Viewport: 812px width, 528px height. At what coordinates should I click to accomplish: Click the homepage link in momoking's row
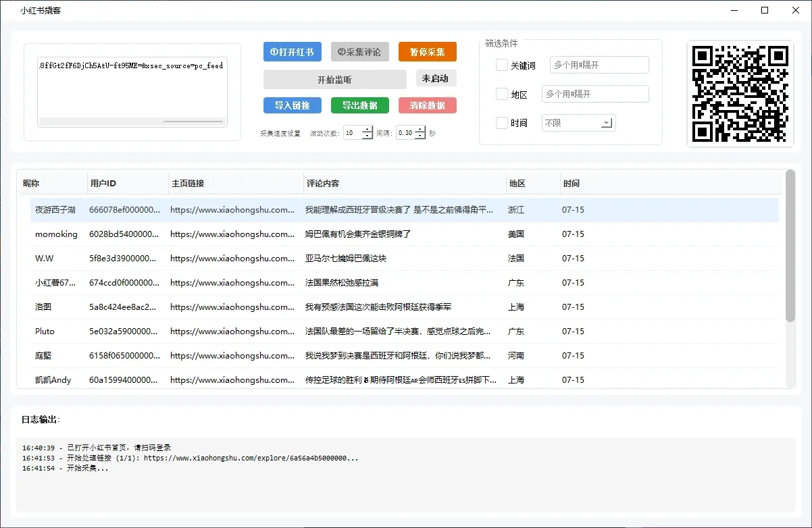[232, 234]
